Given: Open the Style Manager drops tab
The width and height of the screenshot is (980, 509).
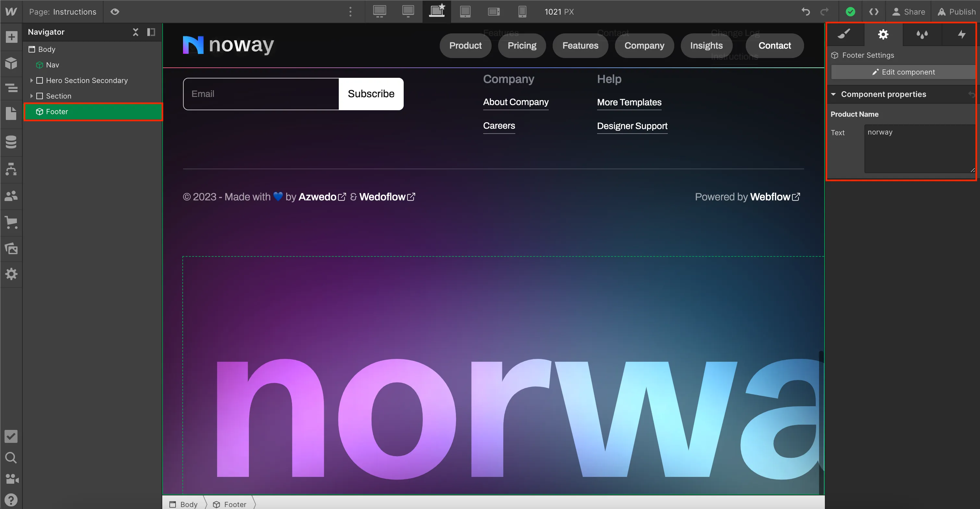Looking at the screenshot, I should pos(922,35).
